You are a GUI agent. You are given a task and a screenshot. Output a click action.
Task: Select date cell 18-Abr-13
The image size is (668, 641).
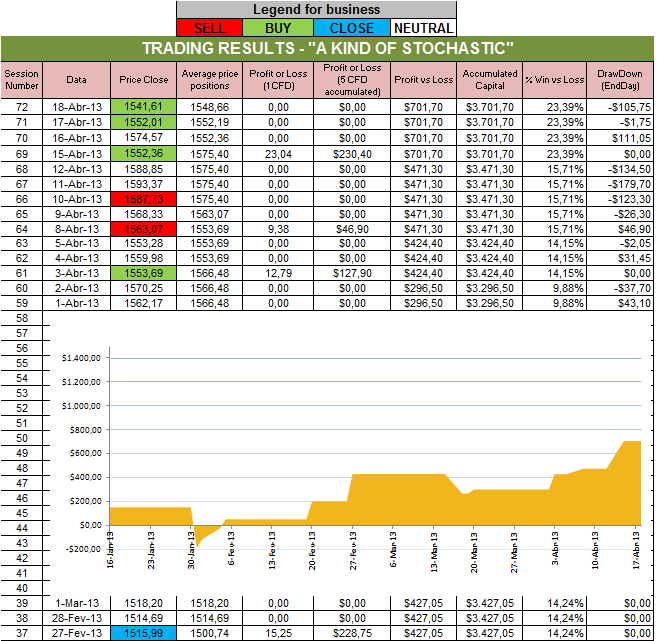77,107
